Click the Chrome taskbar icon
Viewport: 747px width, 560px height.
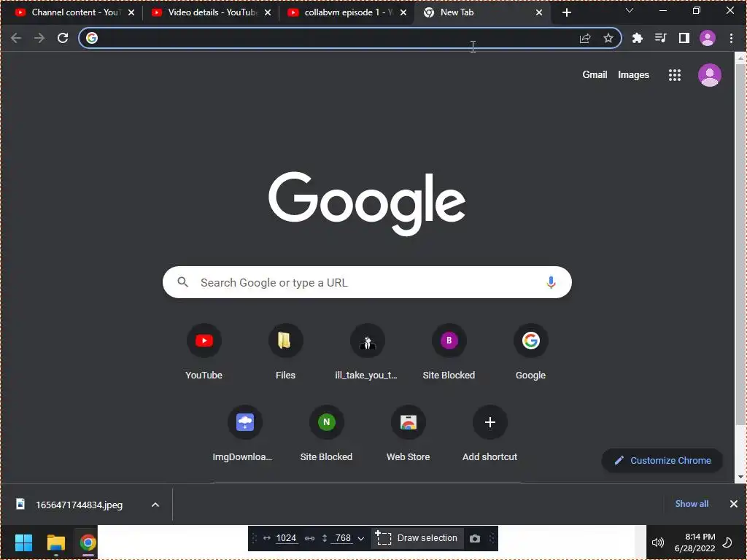tap(88, 542)
